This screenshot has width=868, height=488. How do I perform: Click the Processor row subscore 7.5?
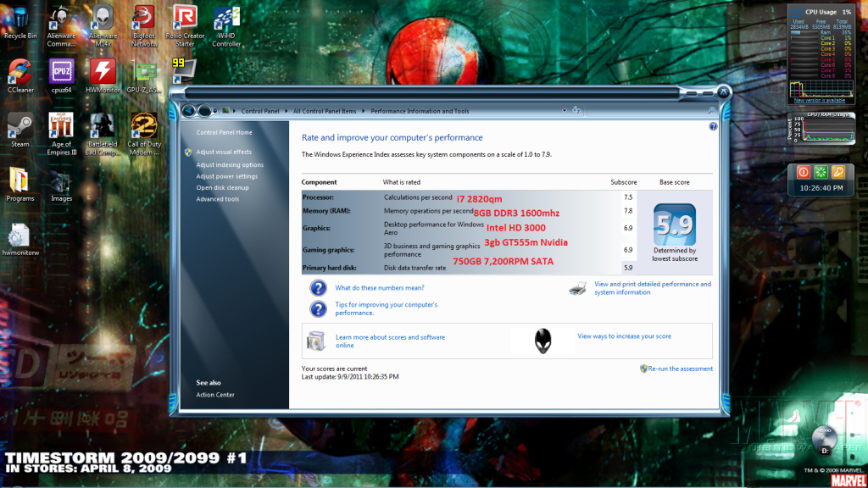628,197
